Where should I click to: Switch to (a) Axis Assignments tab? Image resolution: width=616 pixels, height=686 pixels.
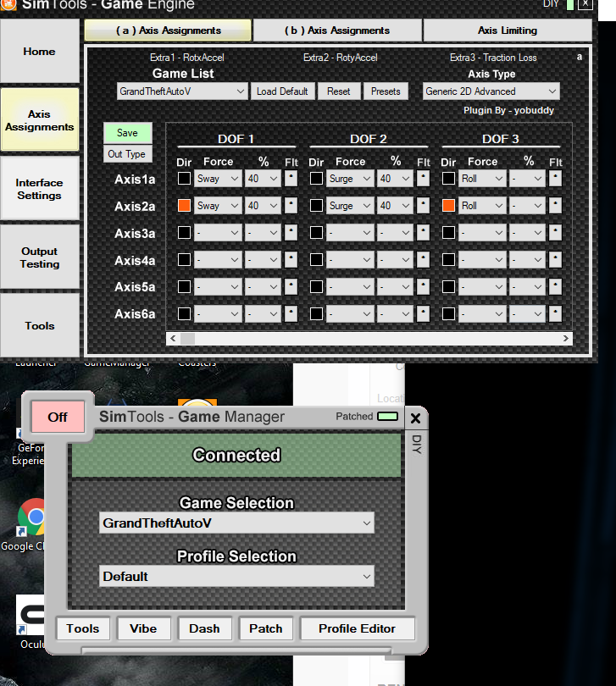coord(168,30)
